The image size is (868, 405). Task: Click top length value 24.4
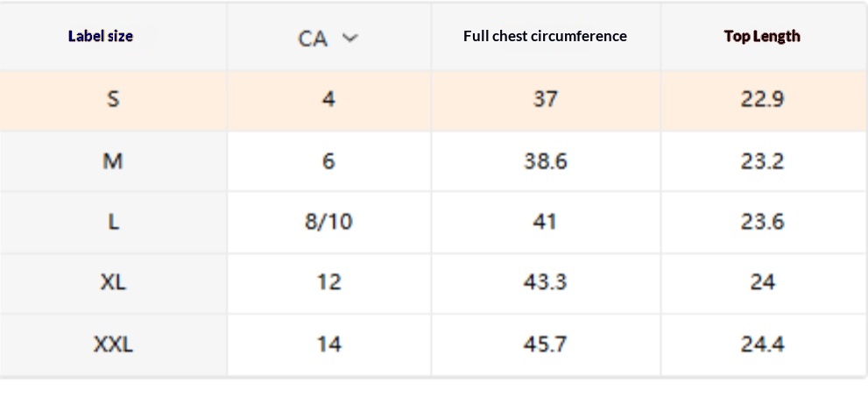pos(762,345)
